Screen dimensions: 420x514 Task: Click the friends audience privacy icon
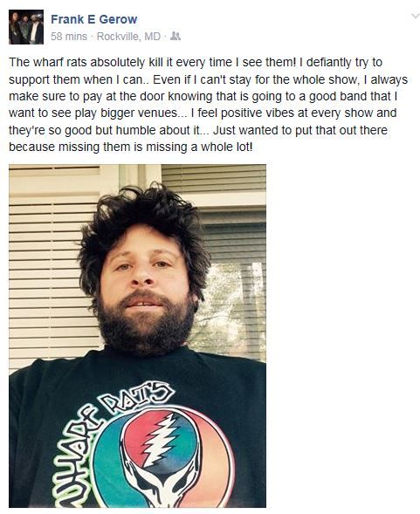[176, 36]
